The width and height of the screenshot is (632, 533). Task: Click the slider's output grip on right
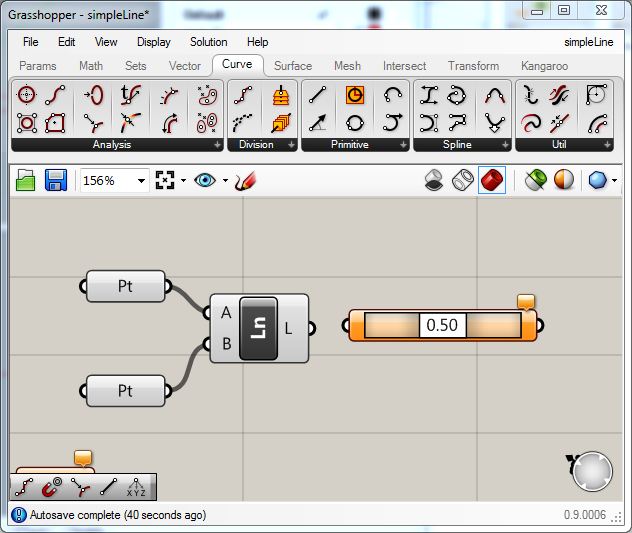[x=539, y=325]
